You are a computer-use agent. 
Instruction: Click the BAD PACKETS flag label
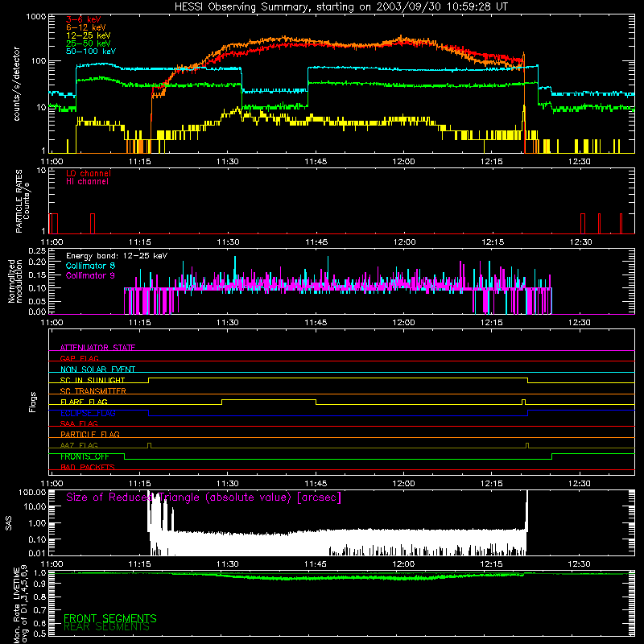(88, 467)
